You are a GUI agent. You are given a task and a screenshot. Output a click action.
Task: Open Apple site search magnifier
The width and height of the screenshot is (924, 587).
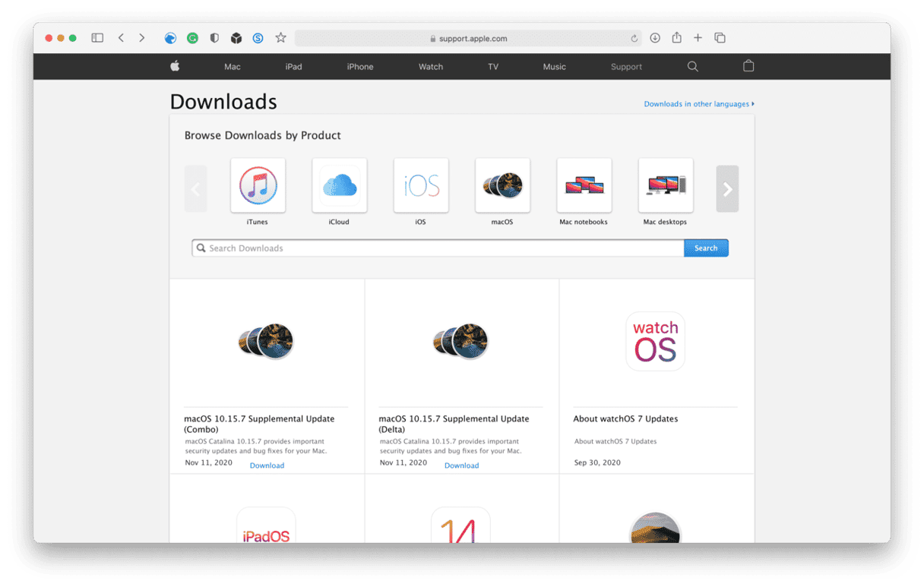(692, 67)
